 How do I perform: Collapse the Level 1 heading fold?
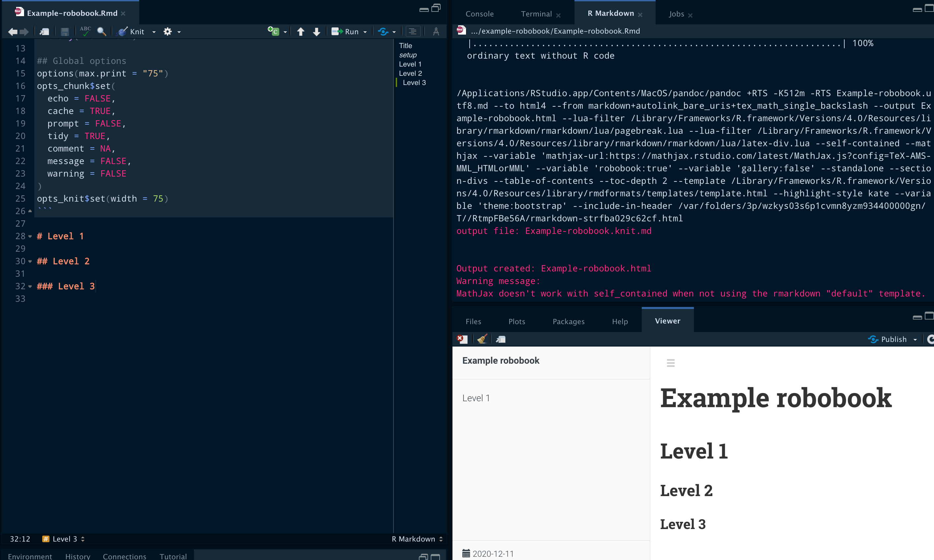pos(30,236)
